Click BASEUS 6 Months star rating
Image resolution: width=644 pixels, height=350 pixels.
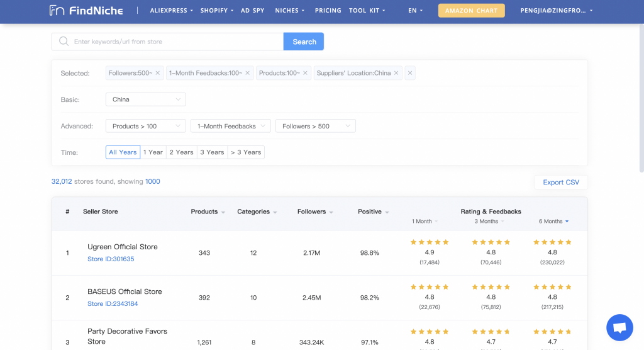[552, 287]
